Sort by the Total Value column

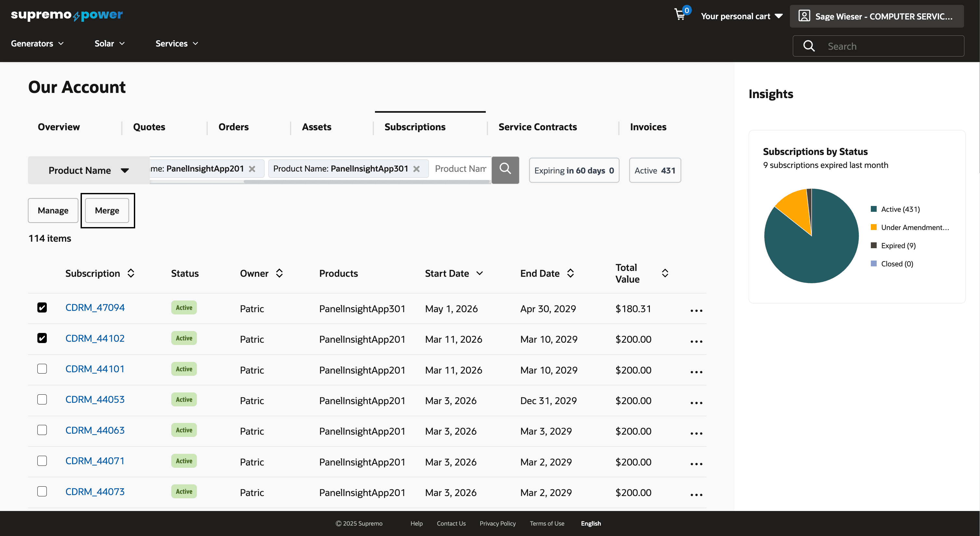click(x=665, y=273)
